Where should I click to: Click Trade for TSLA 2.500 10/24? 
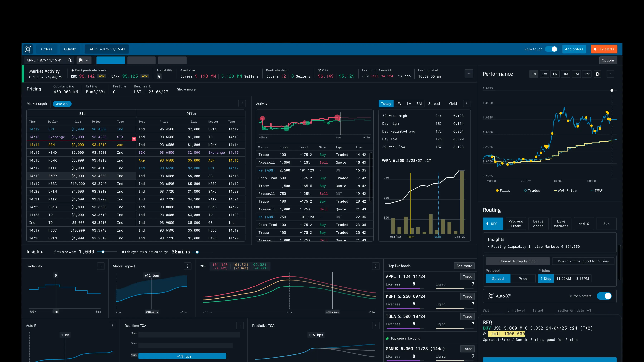467,316
